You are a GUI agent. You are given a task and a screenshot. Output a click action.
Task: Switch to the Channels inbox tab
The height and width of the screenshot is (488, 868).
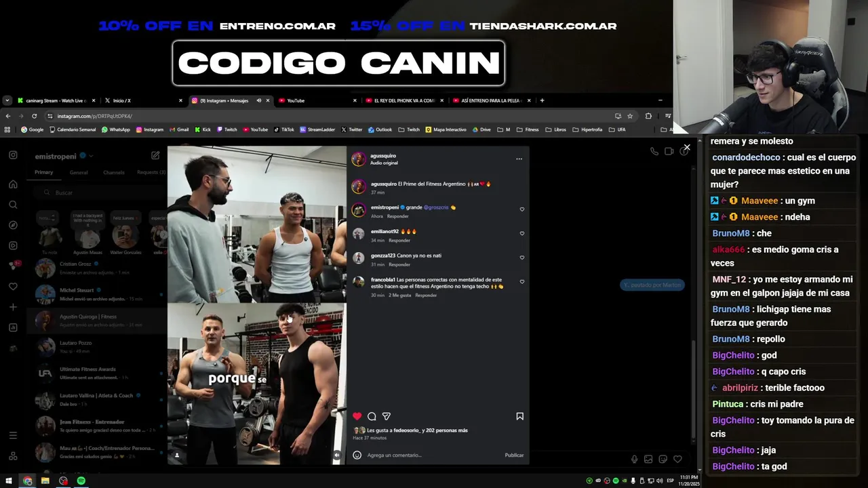pos(114,172)
